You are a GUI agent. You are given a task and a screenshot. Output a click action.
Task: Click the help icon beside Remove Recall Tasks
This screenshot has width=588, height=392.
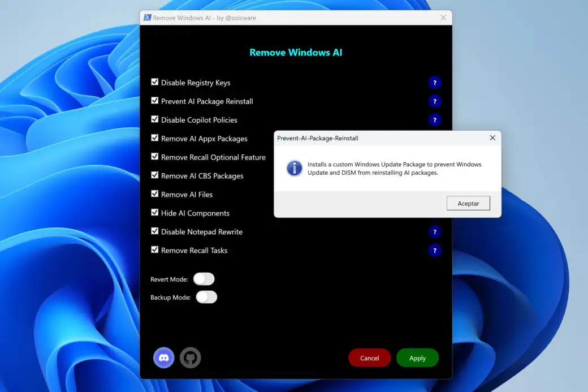(x=435, y=250)
